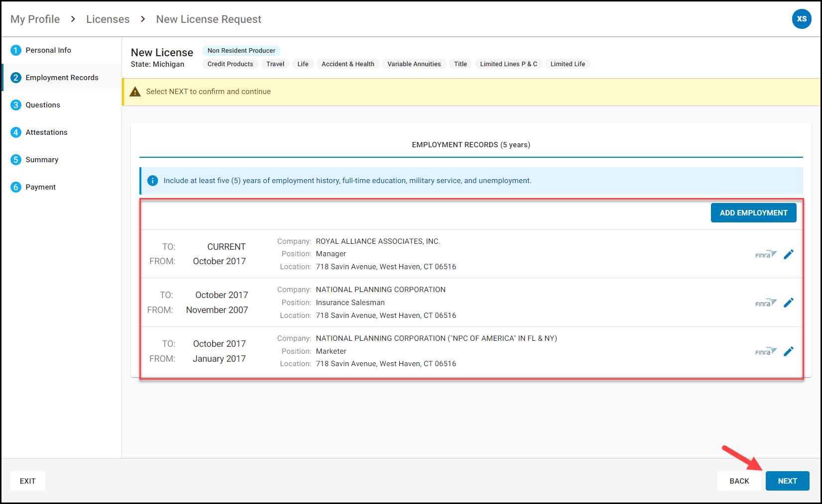This screenshot has height=504, width=822.
Task: Click the warning triangle icon in the yellow banner
Action: [x=135, y=92]
